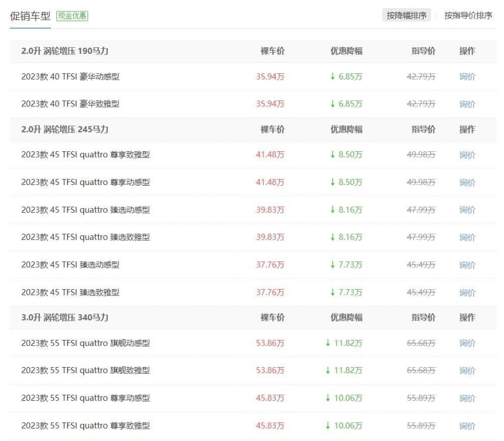
Task: Click 询价 for 55 TFSI quattro 尊享致雅型
Action: [x=467, y=426]
